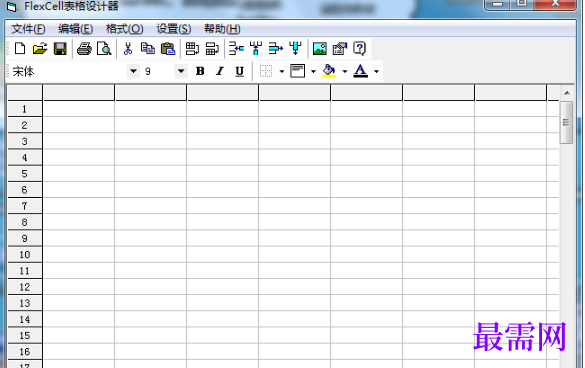
Task: Expand the fill color dropdown arrow
Action: tap(345, 71)
